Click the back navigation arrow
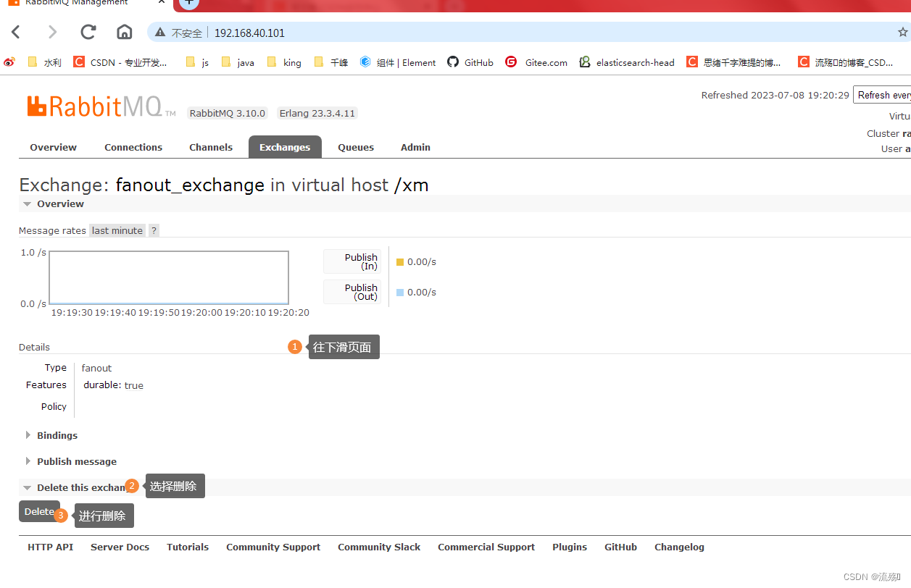 (16, 32)
